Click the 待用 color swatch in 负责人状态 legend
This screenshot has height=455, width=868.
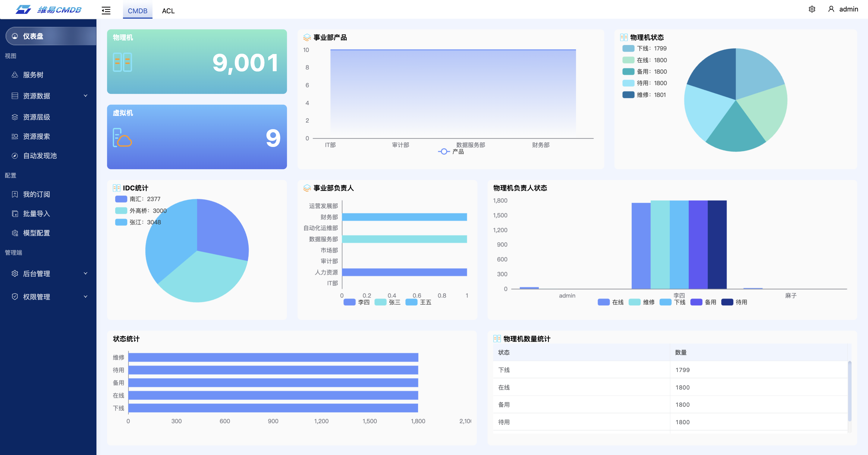pyautogui.click(x=727, y=302)
